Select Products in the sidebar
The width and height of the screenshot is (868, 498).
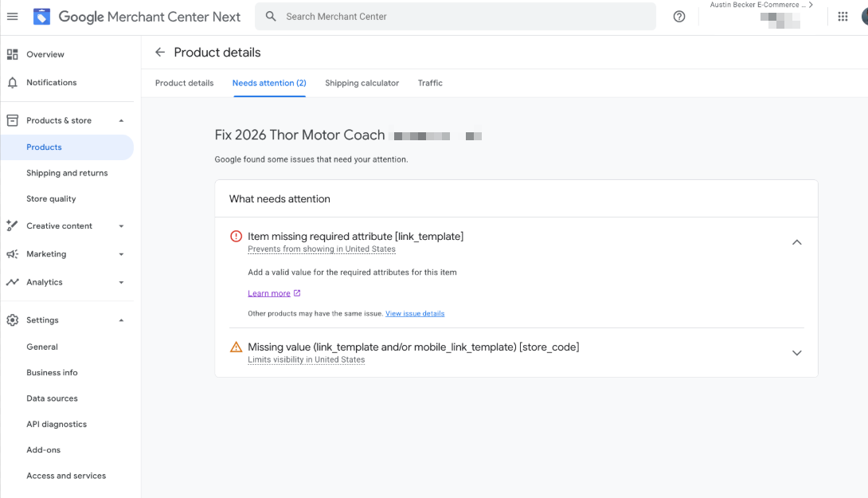point(67,147)
